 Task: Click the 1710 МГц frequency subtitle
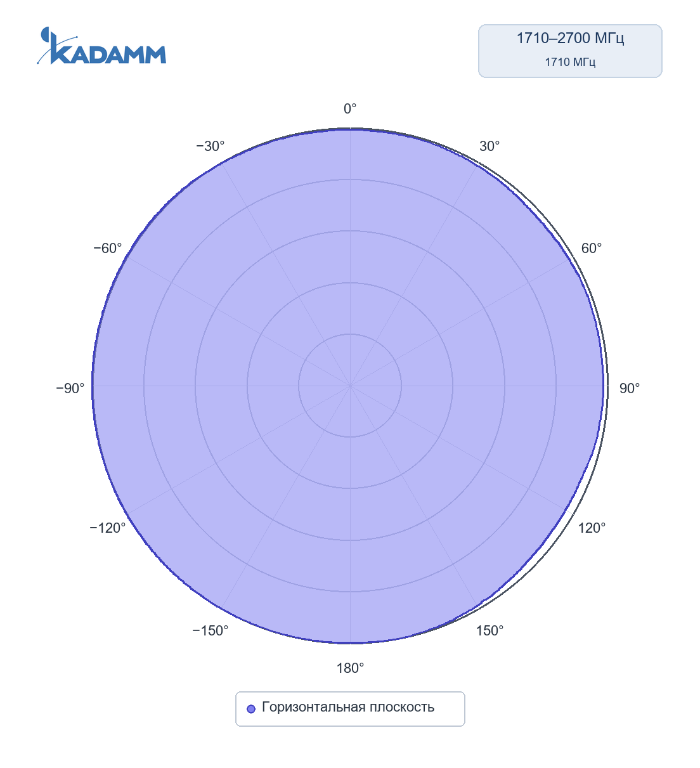570,62
